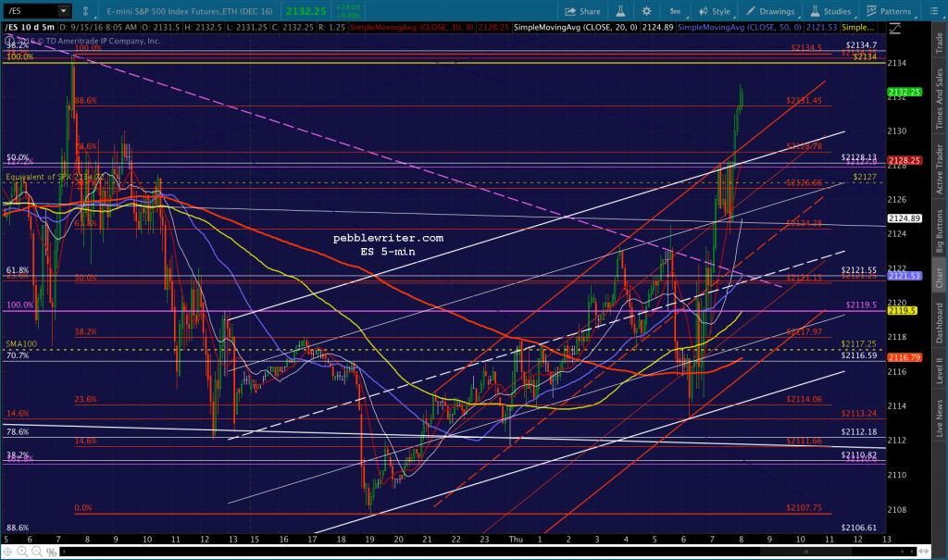Image resolution: width=948 pixels, height=560 pixels.
Task: Open the Patterns menu
Action: (x=889, y=11)
